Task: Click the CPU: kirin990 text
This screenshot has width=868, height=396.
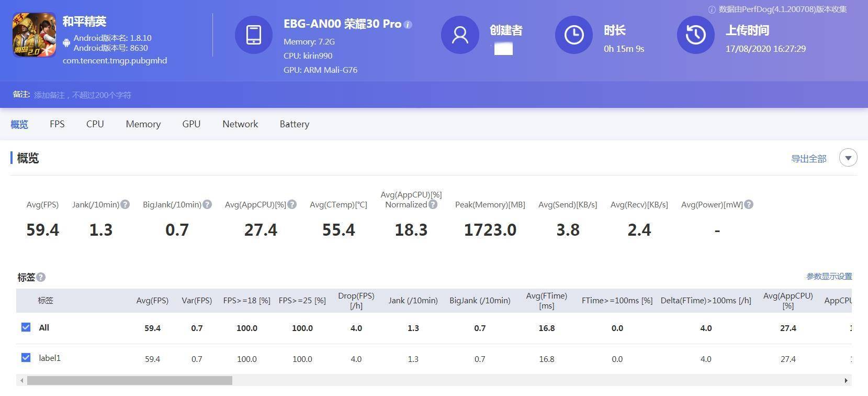Action: point(308,56)
